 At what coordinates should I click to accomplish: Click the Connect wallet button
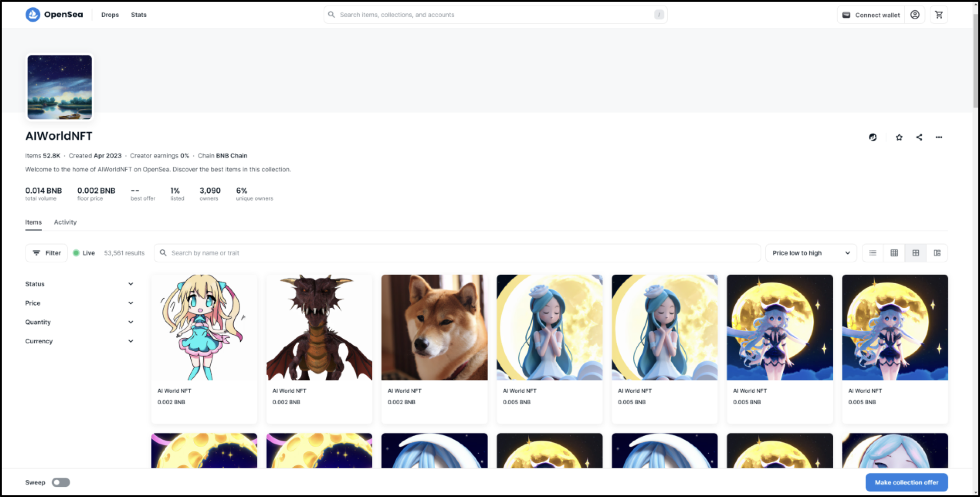[x=871, y=15]
